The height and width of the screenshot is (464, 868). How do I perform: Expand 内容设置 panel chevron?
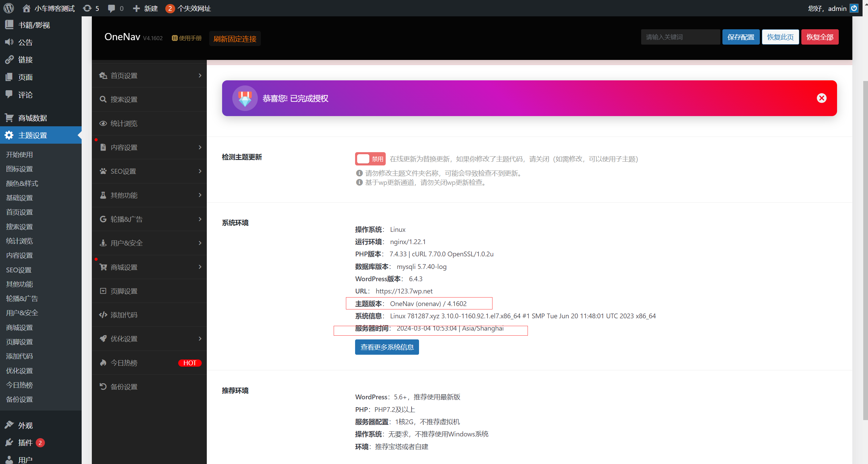[200, 147]
